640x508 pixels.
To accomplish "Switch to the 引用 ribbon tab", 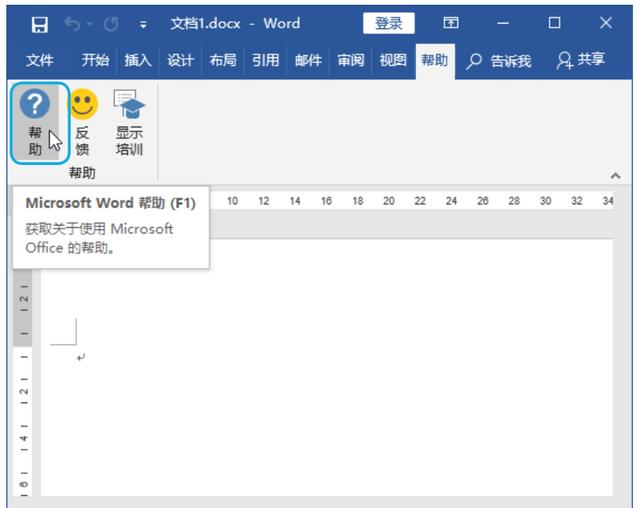I will pos(265,60).
